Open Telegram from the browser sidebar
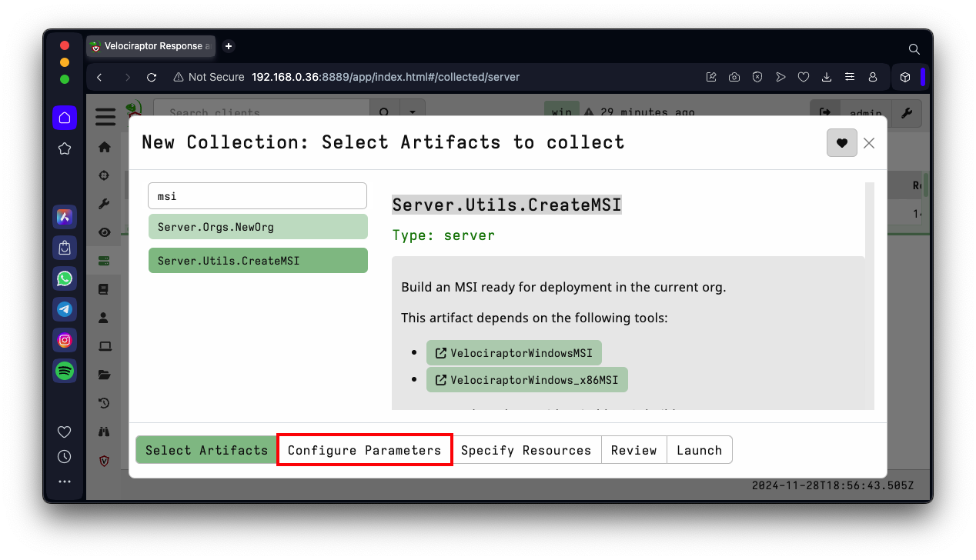This screenshot has height=560, width=976. (x=65, y=309)
